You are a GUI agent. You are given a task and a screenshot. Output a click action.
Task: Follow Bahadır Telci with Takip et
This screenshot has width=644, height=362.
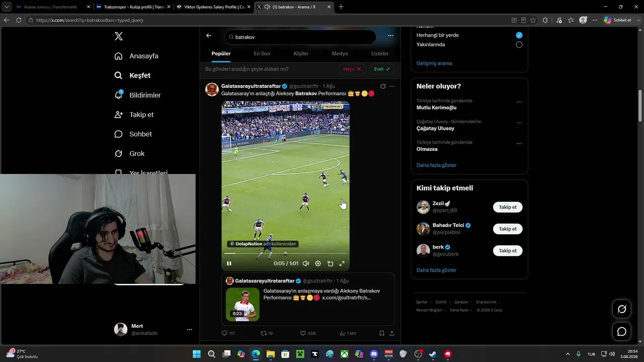pyautogui.click(x=508, y=229)
